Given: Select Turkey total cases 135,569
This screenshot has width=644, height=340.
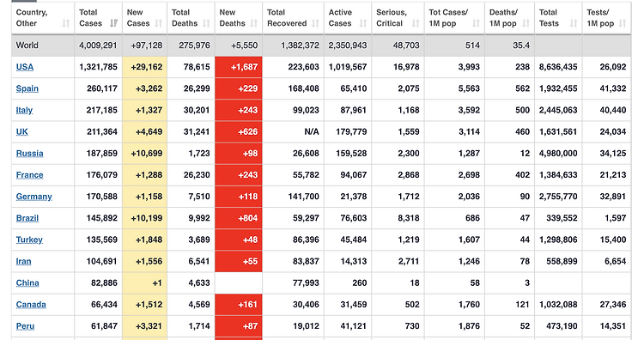Looking at the screenshot, I should click(x=102, y=240).
